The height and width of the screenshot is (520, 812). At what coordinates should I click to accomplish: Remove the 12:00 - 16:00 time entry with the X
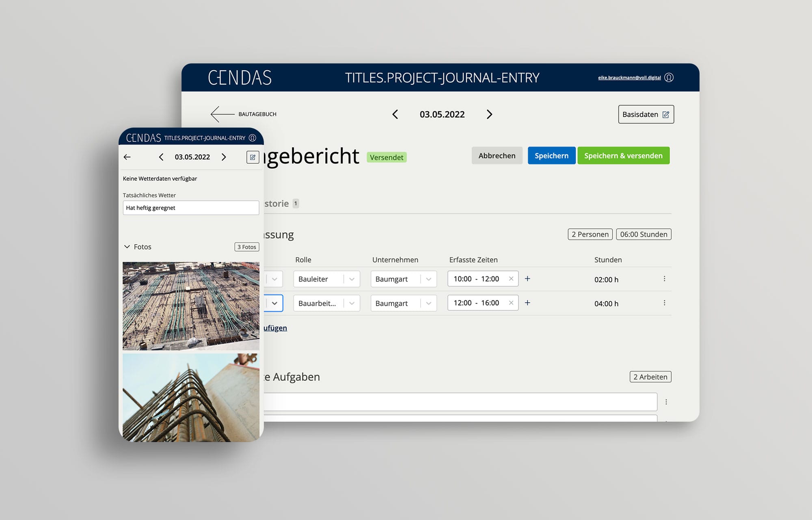(511, 303)
